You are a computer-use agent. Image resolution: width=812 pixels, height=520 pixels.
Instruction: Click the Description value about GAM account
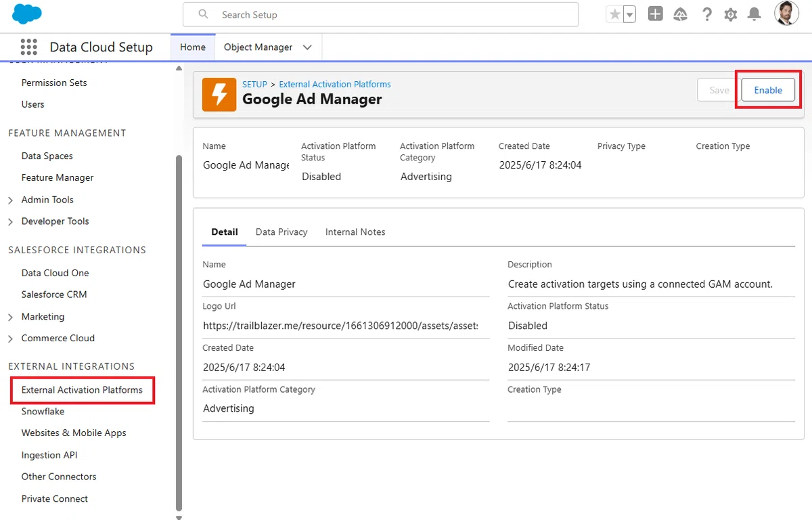coord(640,284)
